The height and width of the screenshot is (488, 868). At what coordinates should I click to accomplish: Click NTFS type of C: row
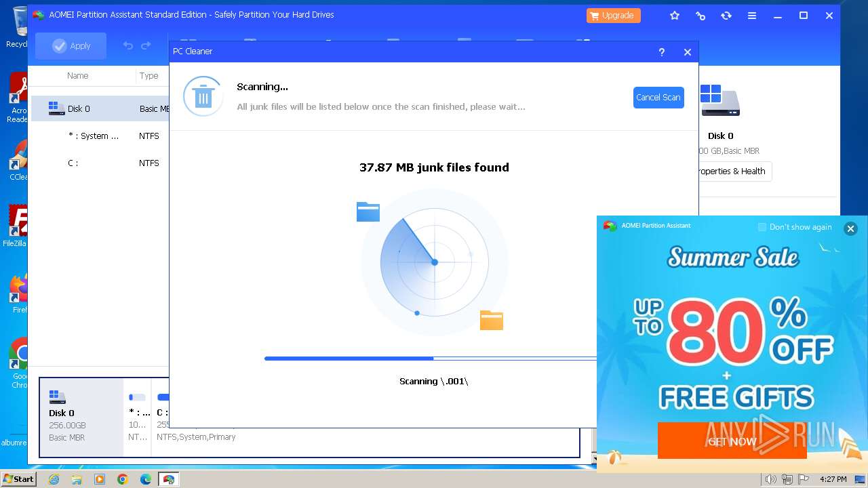click(149, 163)
